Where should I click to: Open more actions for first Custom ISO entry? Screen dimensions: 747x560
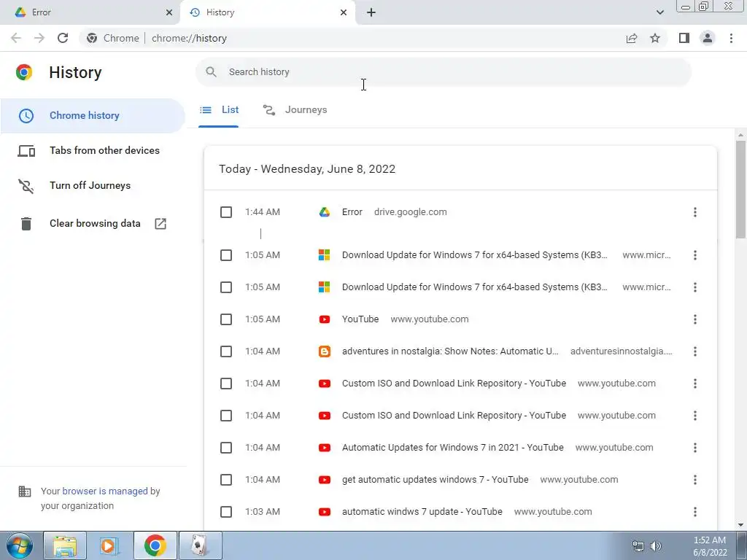[695, 384]
